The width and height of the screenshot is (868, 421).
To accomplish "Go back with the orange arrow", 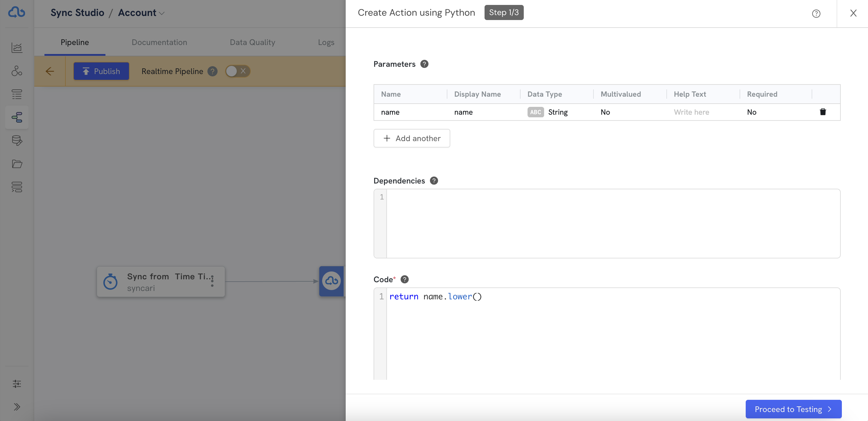I will point(50,71).
